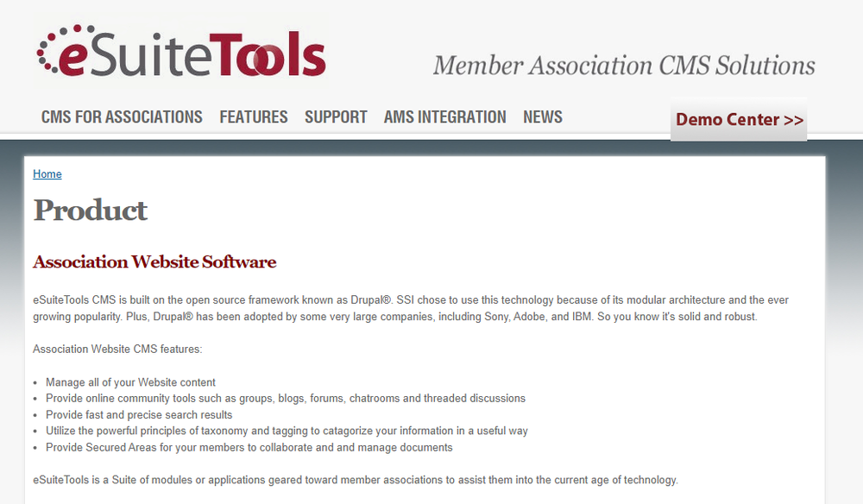Viewport: 863px width, 504px height.
Task: Open the CMS FOR ASSOCIATIONS menu
Action: pos(121,117)
